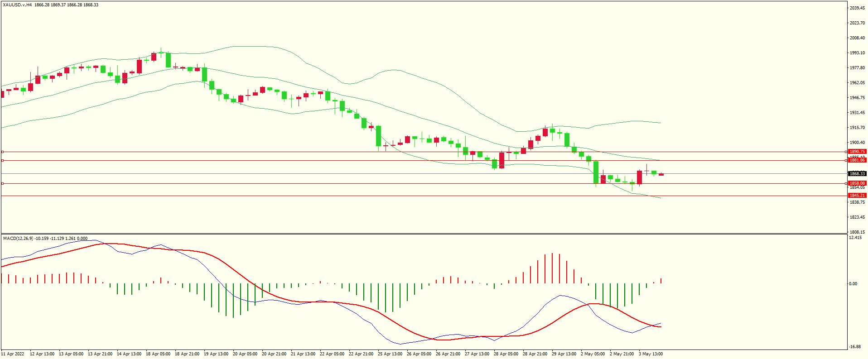This screenshot has height=359, width=868.
Task: Click the 29 Apr 13:00 time label
Action: point(564,354)
